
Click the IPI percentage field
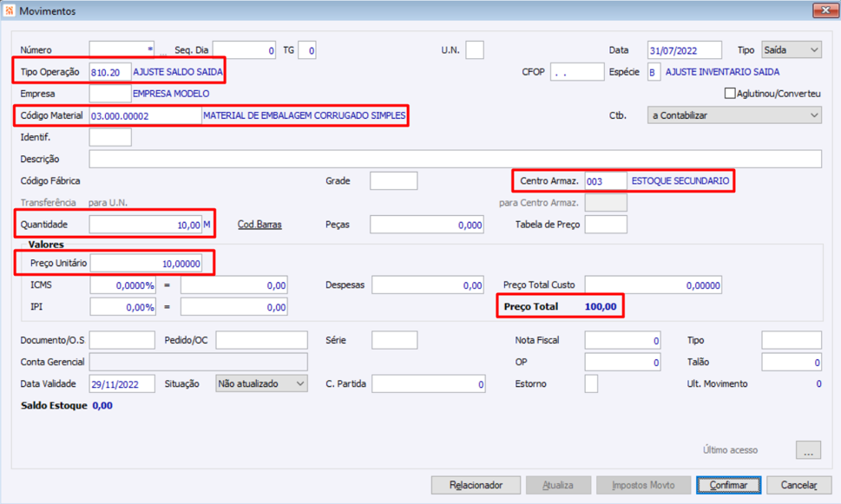123,307
